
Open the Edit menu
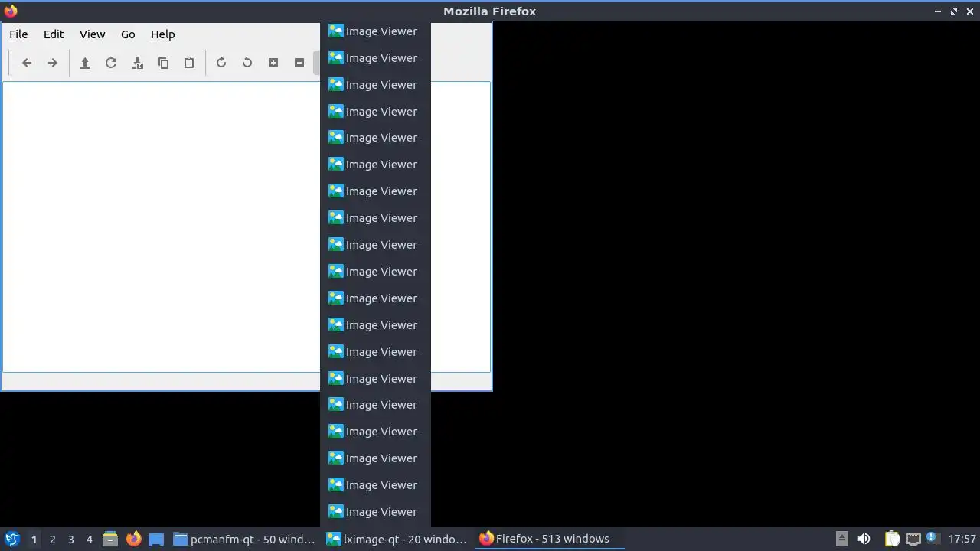tap(54, 34)
